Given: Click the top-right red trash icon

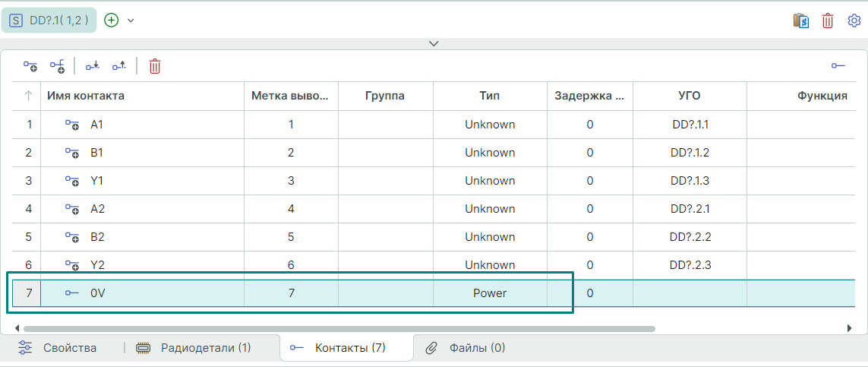Looking at the screenshot, I should (828, 21).
